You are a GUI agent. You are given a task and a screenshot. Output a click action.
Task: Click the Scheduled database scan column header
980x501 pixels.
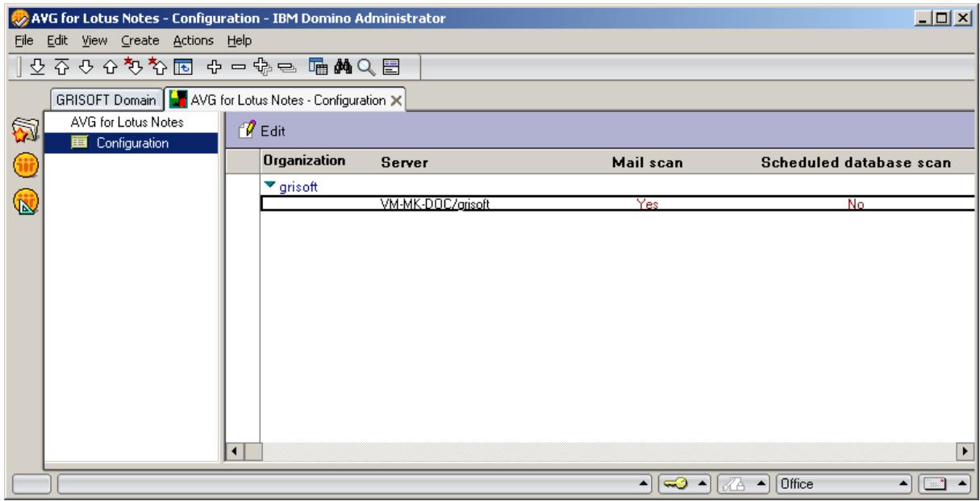857,163
